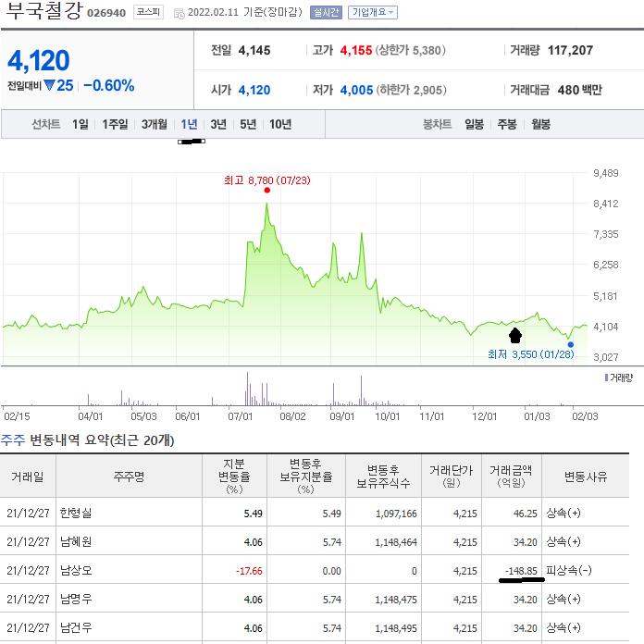Click the blue 최저 3,550 low marker
Viewport: 644px width, 644px height.
570,344
